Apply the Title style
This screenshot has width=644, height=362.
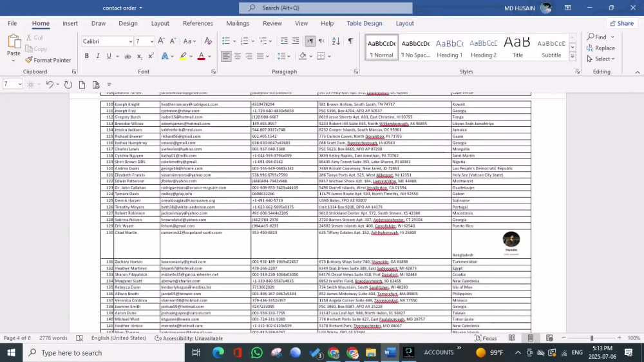click(x=518, y=48)
